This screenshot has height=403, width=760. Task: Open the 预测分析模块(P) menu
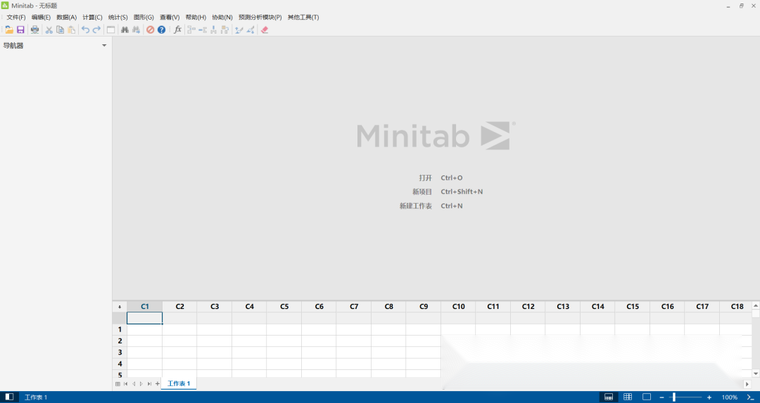pyautogui.click(x=260, y=17)
